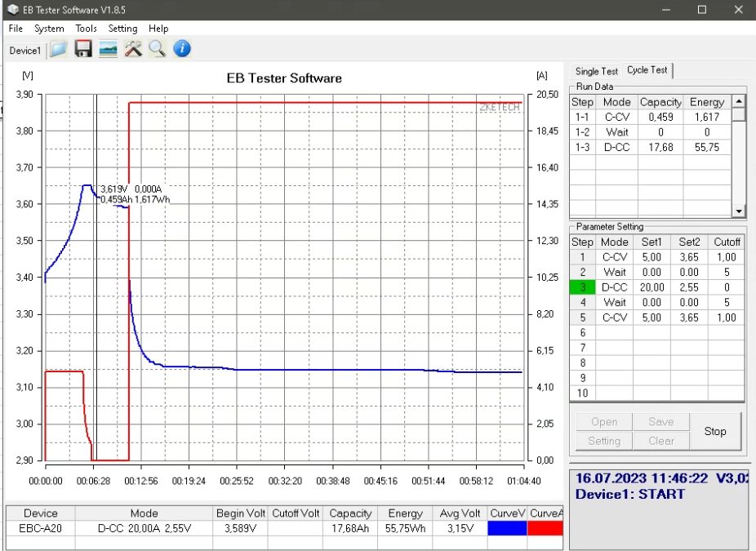The width and height of the screenshot is (756, 551).
Task: Open the hammer and wrench tools icon
Action: coord(132,50)
